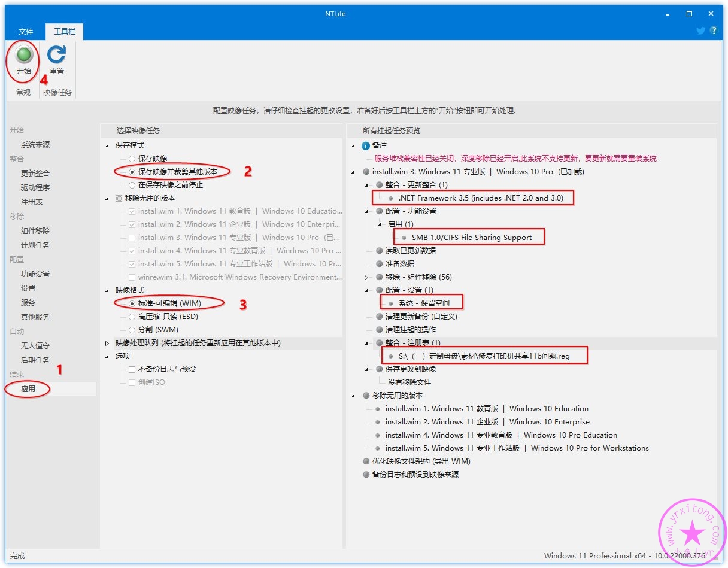Screen dimensions: 728x568
Task: Go to 系统来源 in the sidebar
Action: [x=35, y=145]
